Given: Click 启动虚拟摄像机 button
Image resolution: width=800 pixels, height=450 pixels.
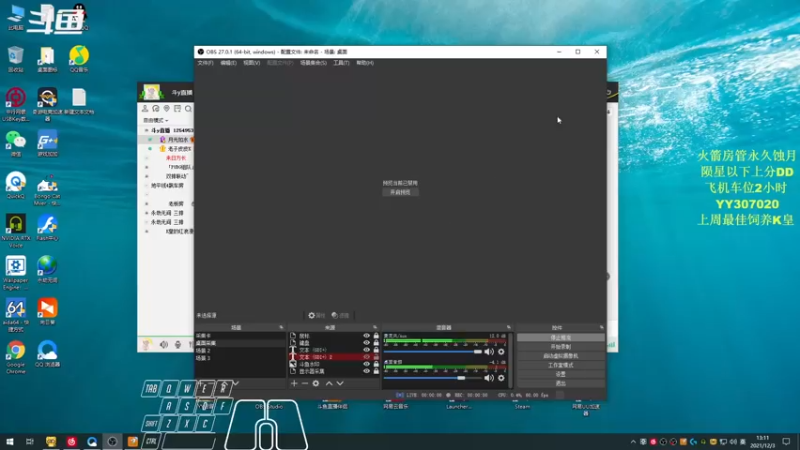Looking at the screenshot, I should pos(561,356).
